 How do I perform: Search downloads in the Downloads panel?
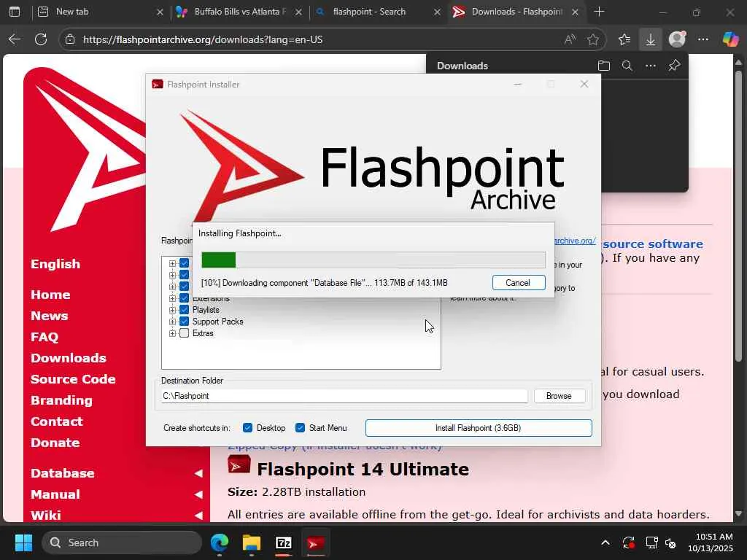click(x=627, y=66)
